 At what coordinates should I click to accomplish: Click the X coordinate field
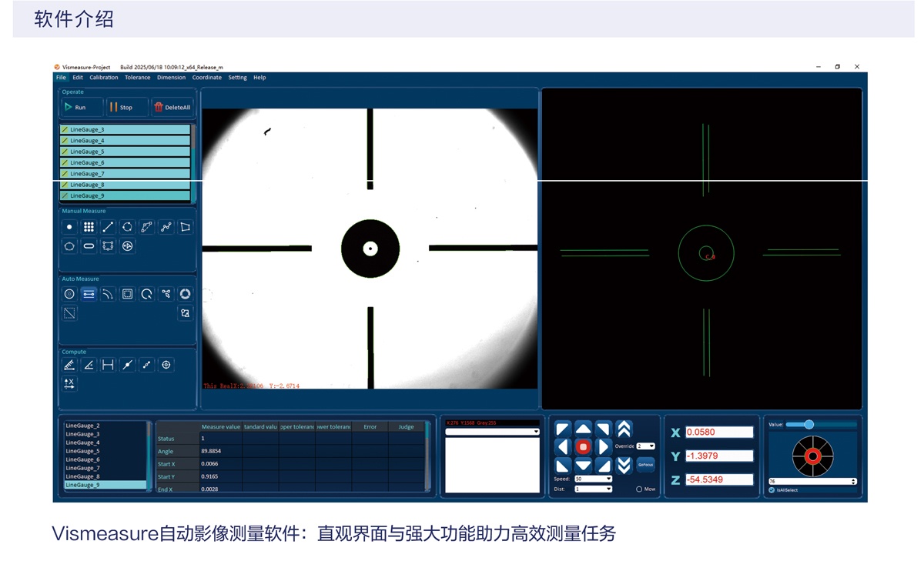[719, 432]
